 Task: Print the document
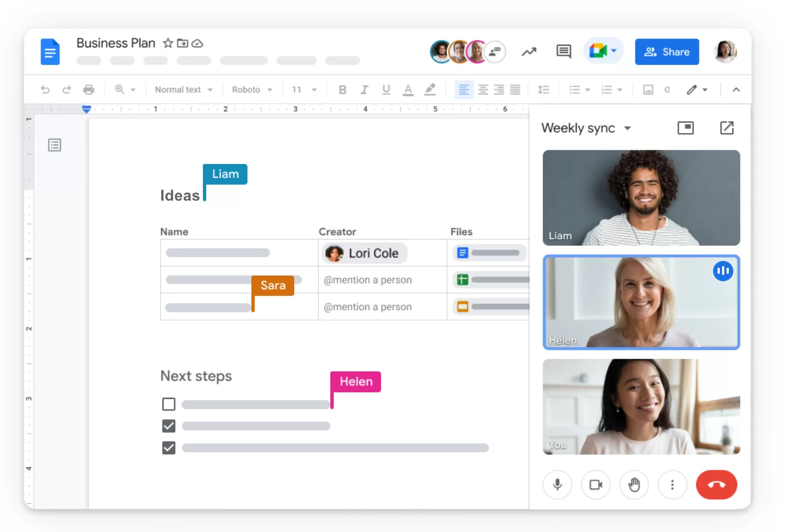click(88, 90)
